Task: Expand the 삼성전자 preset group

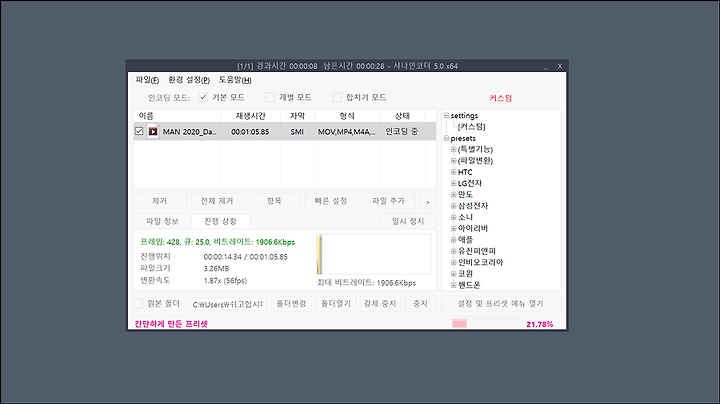Action: 453,206
